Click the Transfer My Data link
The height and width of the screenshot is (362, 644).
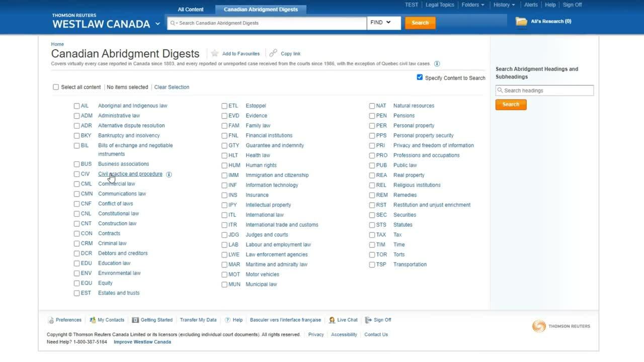[198, 320]
